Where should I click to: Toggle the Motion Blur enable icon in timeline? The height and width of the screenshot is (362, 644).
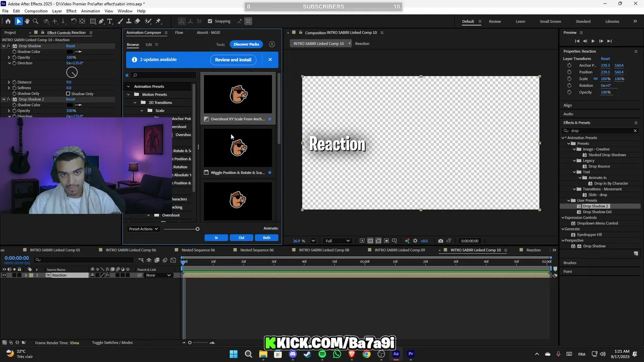click(165, 260)
